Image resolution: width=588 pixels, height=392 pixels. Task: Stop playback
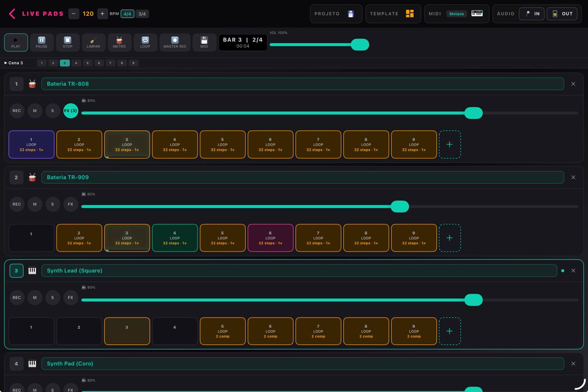click(68, 42)
